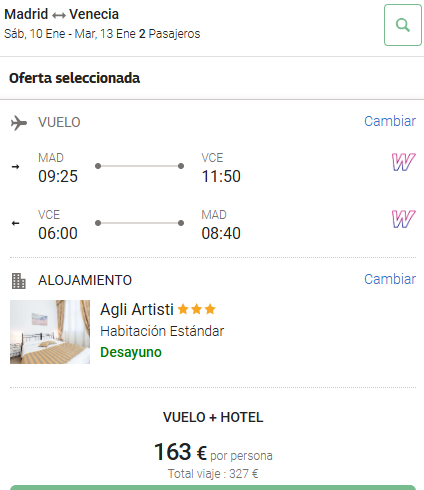
Task: Change the selected flight via Cambiar link
Action: pyautogui.click(x=390, y=121)
